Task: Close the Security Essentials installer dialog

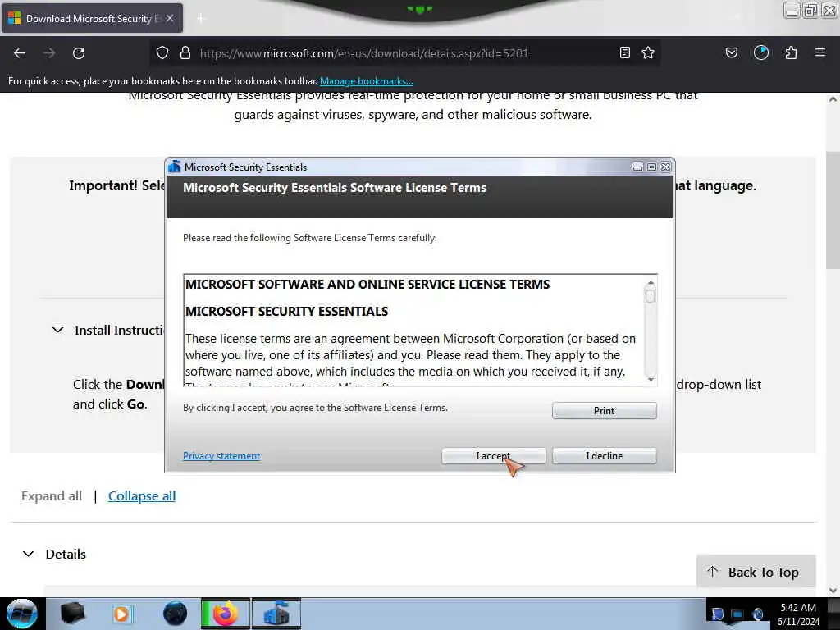Action: [665, 167]
